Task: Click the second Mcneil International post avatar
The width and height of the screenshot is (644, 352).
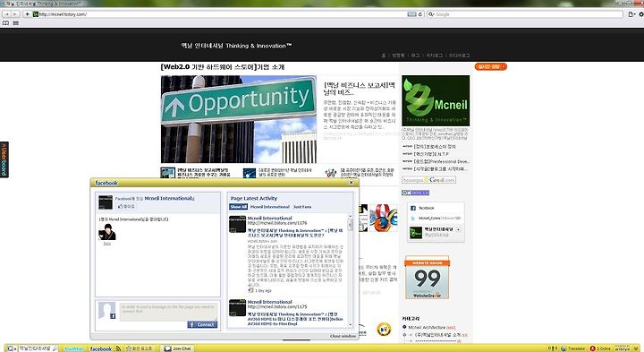Action: pos(237,307)
